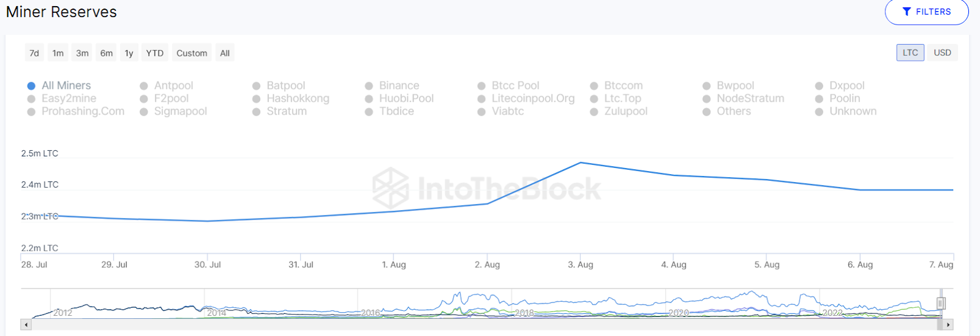The width and height of the screenshot is (980, 336).
Task: Select the 7d time range
Action: (34, 53)
